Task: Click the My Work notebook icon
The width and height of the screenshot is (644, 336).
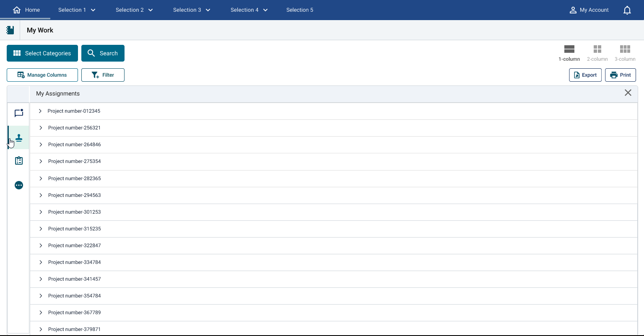Action: (10, 30)
